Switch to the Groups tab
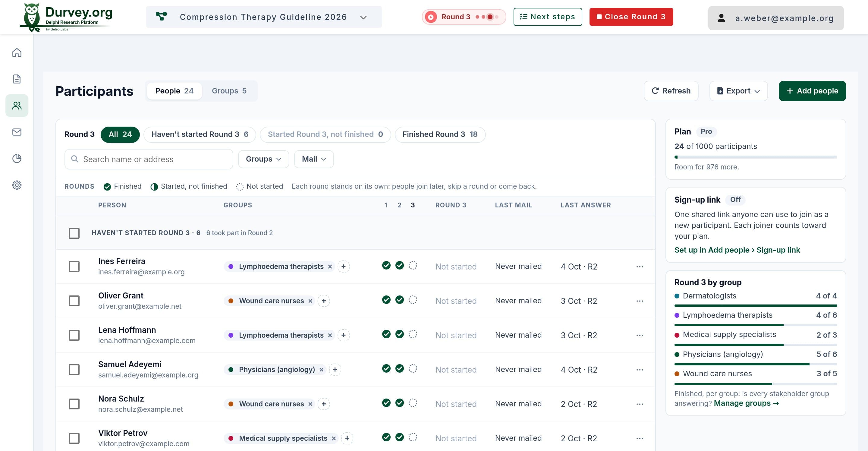This screenshot has height=451, width=868. (229, 91)
